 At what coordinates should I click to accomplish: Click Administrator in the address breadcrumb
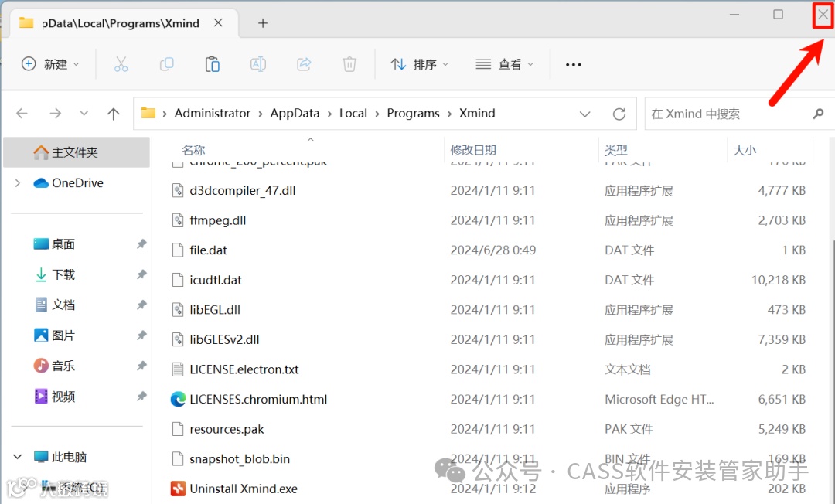point(212,114)
